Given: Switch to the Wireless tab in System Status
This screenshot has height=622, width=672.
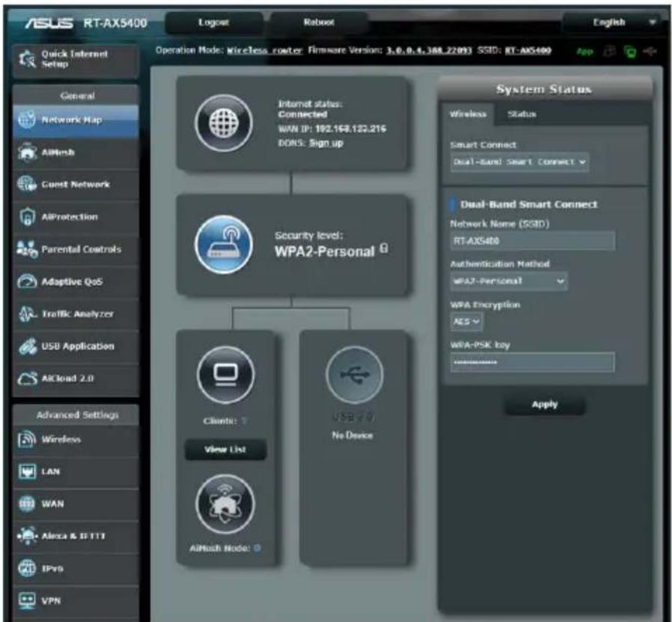Looking at the screenshot, I should [468, 114].
